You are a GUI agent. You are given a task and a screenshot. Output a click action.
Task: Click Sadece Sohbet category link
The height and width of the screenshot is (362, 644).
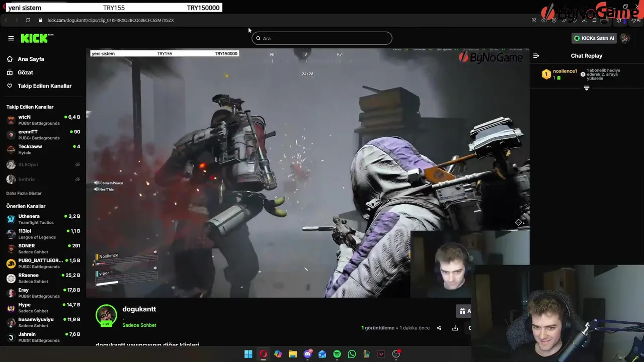point(139,325)
